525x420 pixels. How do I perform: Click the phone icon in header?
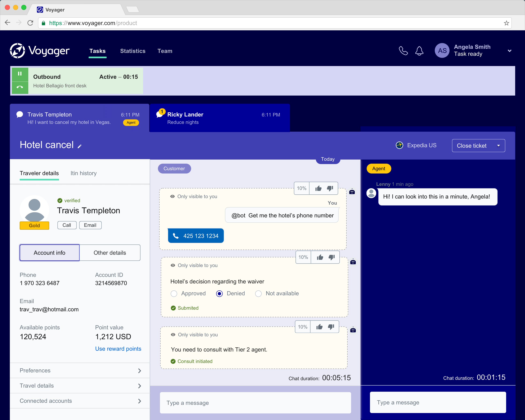(x=403, y=51)
